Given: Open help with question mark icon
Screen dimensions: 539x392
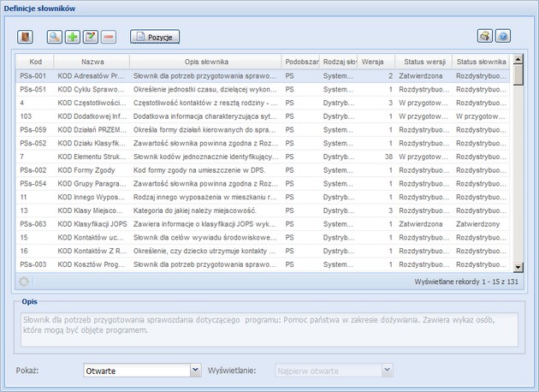Looking at the screenshot, I should [503, 37].
